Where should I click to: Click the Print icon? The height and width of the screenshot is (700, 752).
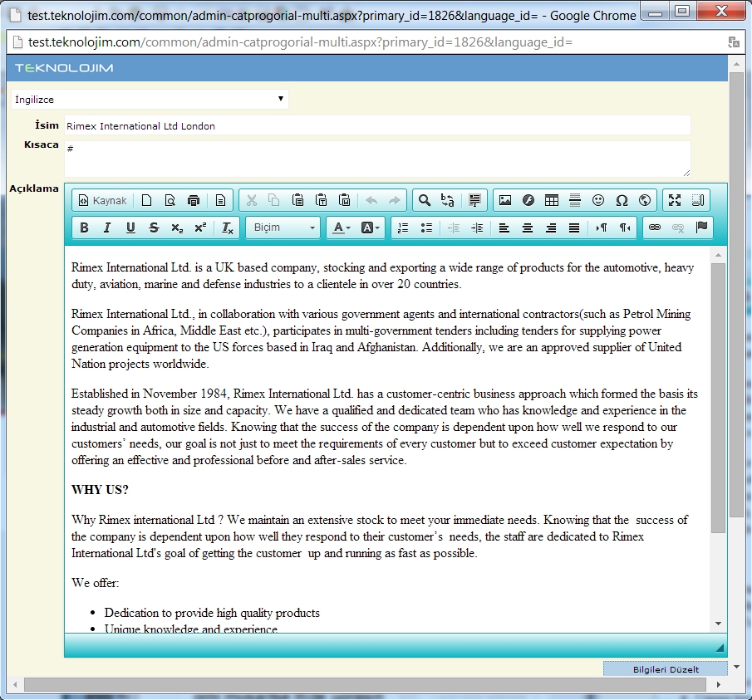(x=194, y=200)
